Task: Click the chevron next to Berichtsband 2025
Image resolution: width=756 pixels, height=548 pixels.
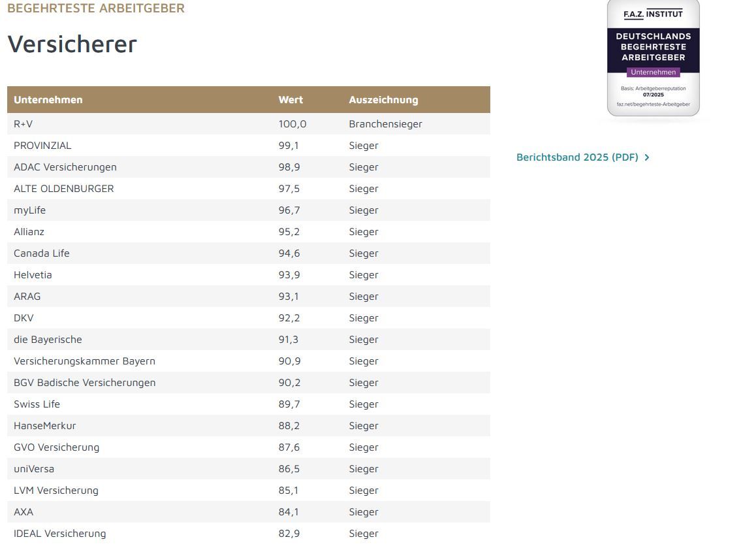Action: [x=646, y=157]
